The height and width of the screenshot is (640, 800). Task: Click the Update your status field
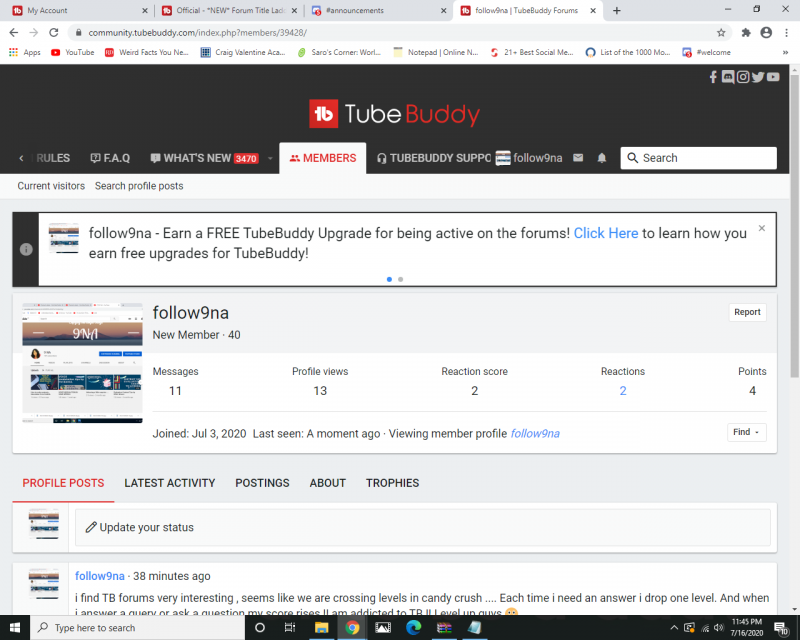[422, 527]
